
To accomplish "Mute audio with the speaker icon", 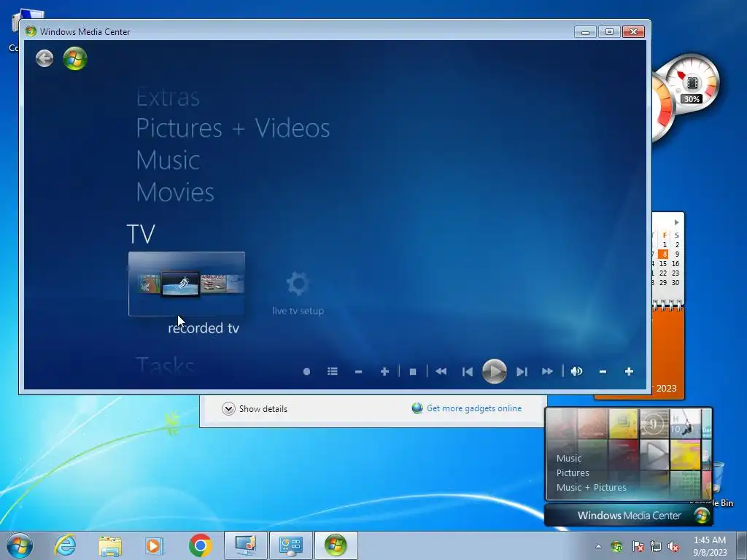I will click(576, 371).
